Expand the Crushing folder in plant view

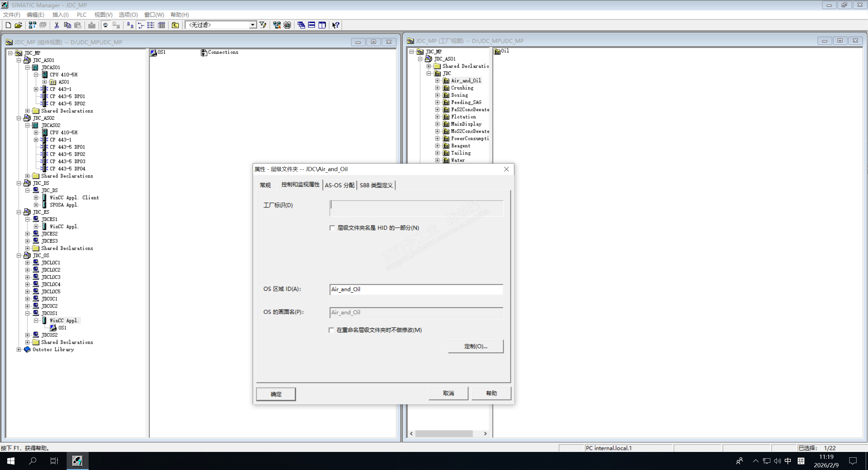pos(437,88)
